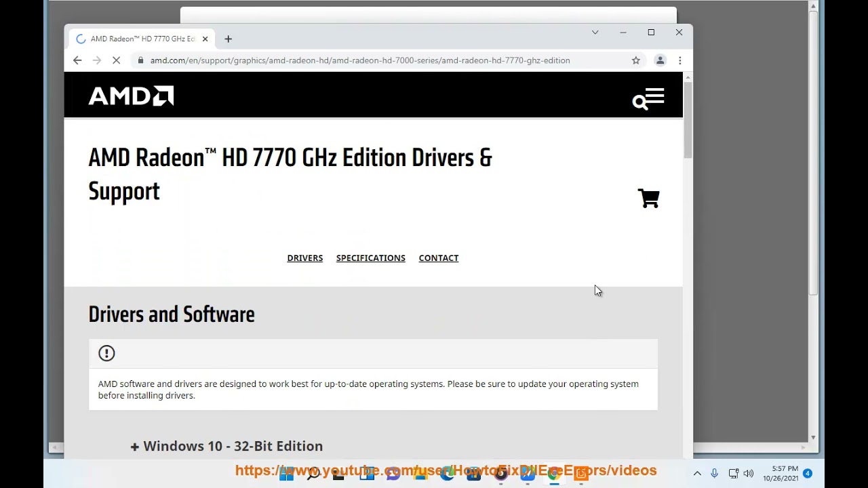Open the notifications badge

point(808,473)
